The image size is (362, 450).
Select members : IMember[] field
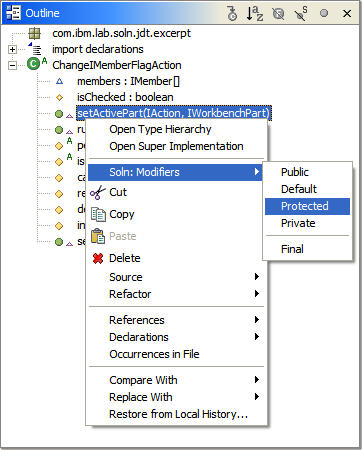point(128,81)
